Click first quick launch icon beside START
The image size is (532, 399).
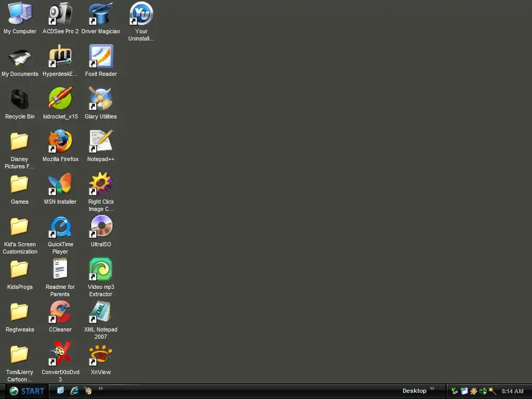(x=60, y=391)
